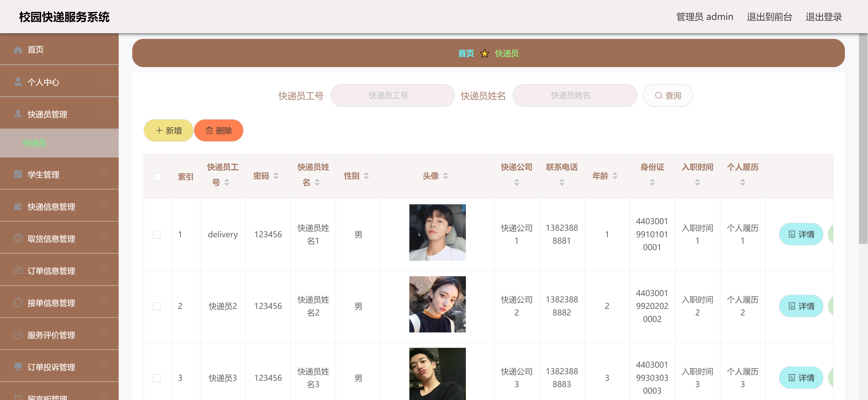Select the 个人中心 user icon

pyautogui.click(x=18, y=81)
